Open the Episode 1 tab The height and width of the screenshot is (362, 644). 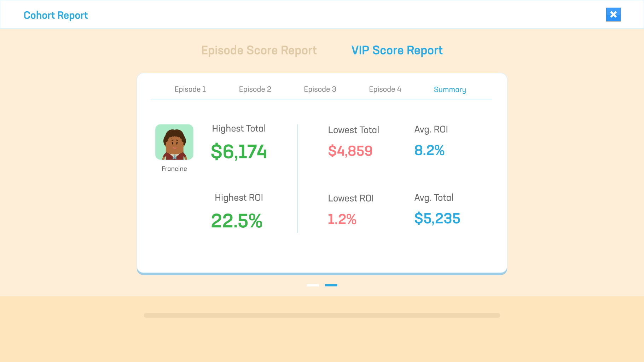click(x=190, y=89)
